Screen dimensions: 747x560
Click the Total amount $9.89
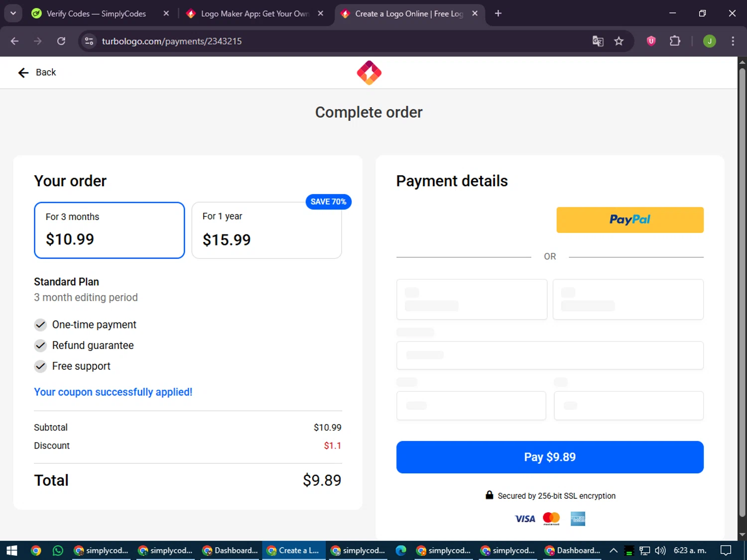[322, 480]
